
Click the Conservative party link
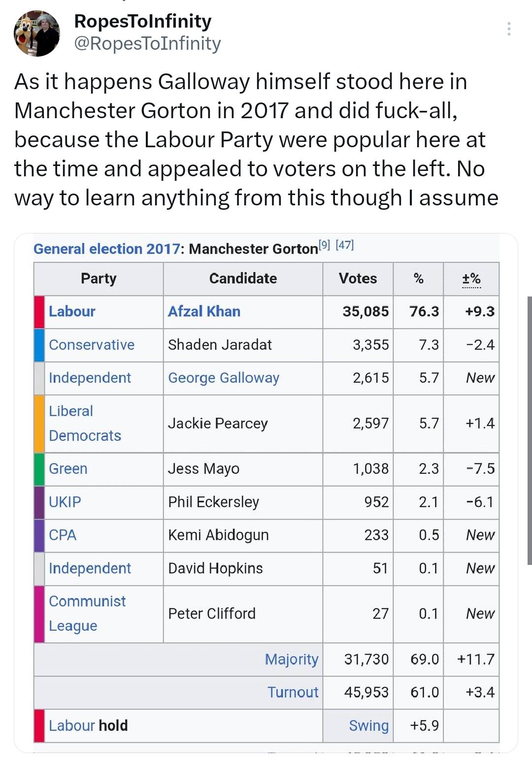92,345
